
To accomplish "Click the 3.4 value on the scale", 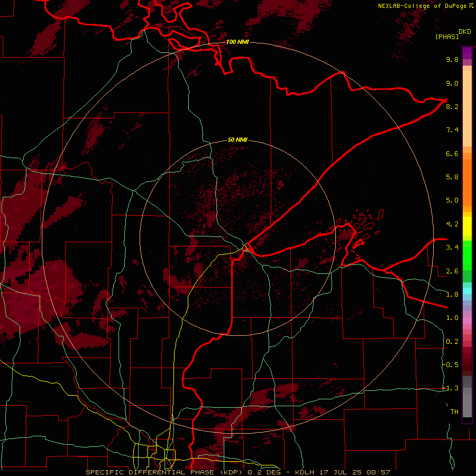I will [x=452, y=248].
